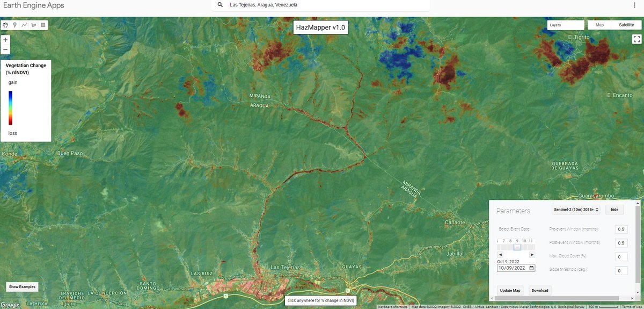644x309 pixels.
Task: Click the Vegetation Change legend title
Action: pos(26,69)
